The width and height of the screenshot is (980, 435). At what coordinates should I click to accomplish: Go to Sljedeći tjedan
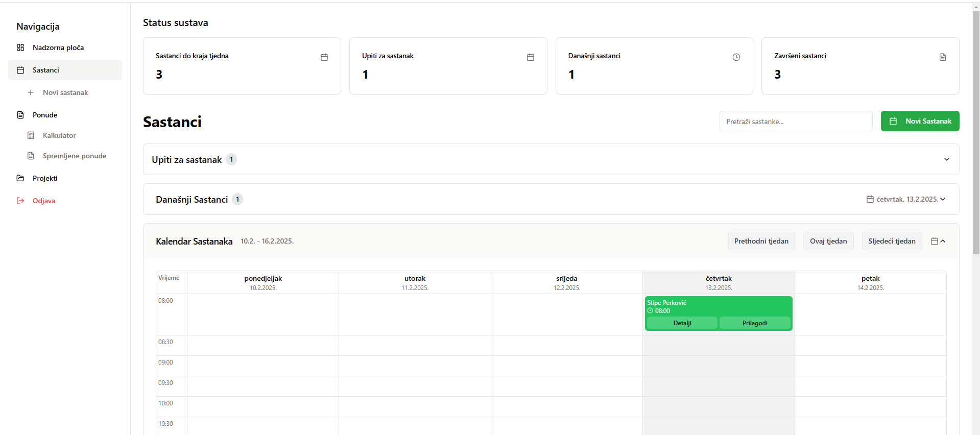tap(892, 241)
